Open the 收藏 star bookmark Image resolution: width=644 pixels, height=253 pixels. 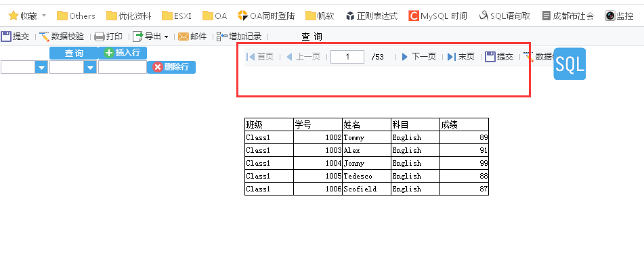pyautogui.click(x=22, y=16)
